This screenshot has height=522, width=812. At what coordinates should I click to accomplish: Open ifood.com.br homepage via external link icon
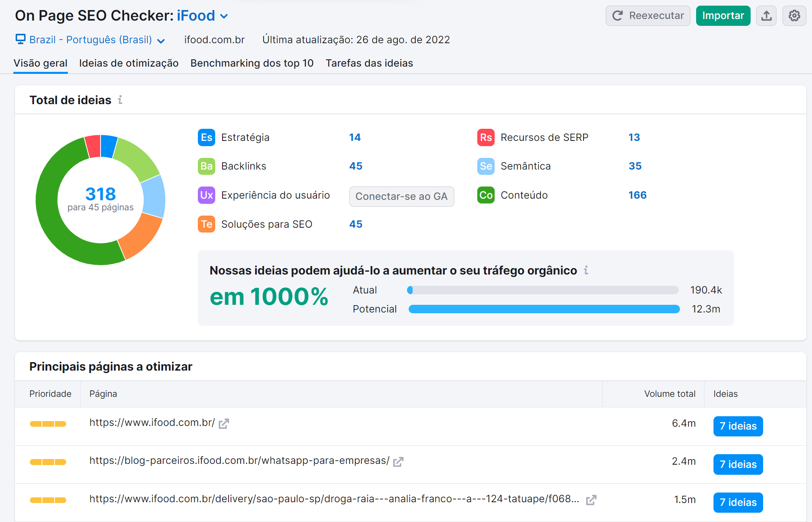tap(224, 423)
